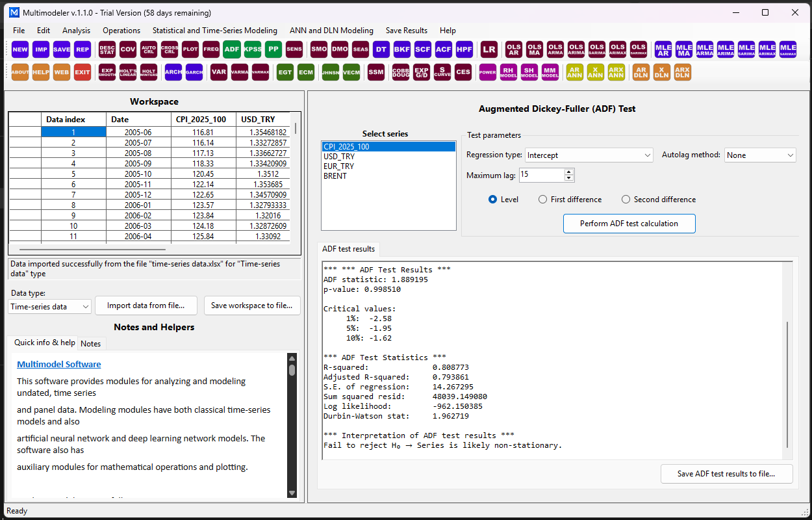Image resolution: width=812 pixels, height=520 pixels.
Task: Open ANN and DLN Modeling menu
Action: point(332,31)
